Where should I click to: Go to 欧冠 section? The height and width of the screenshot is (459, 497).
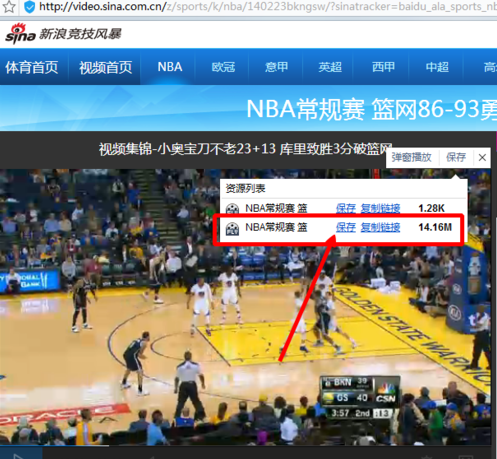pos(223,67)
